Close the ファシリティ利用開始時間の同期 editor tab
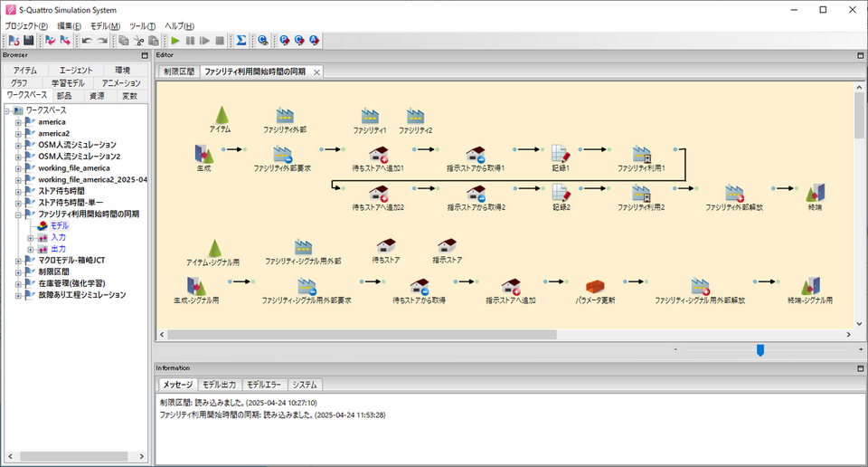868x467 pixels. pyautogui.click(x=316, y=72)
